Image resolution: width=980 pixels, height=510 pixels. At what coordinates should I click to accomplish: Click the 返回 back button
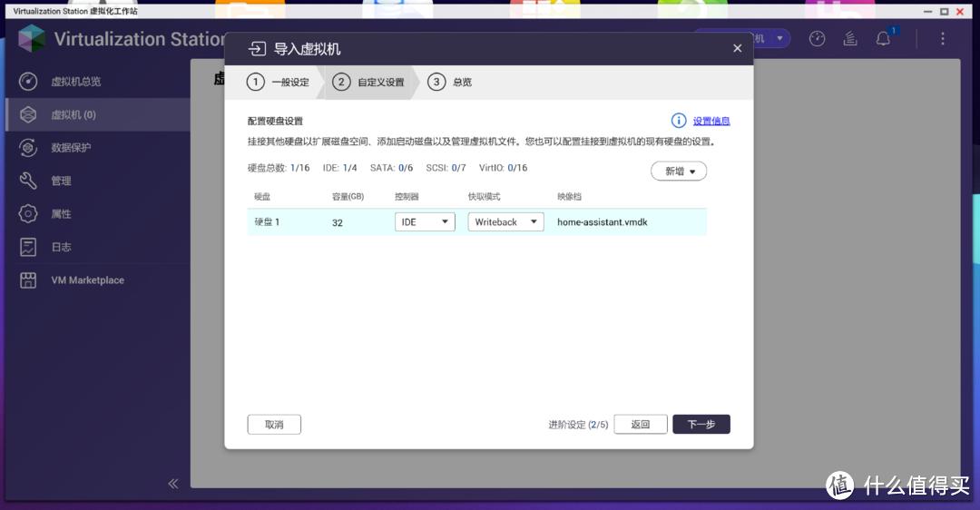(x=641, y=425)
